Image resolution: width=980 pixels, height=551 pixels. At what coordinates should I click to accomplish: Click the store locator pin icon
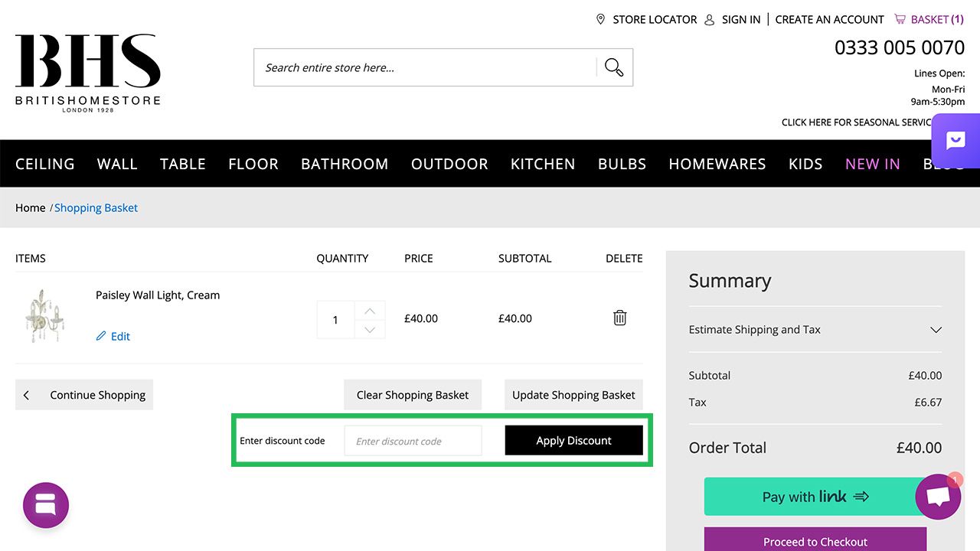coord(601,19)
